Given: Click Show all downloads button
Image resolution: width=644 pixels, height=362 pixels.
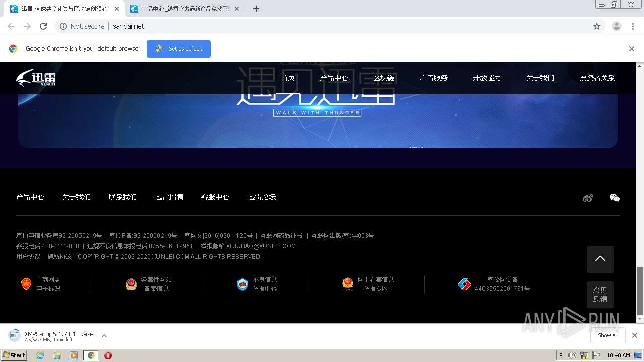Looking at the screenshot, I should pos(608,335).
